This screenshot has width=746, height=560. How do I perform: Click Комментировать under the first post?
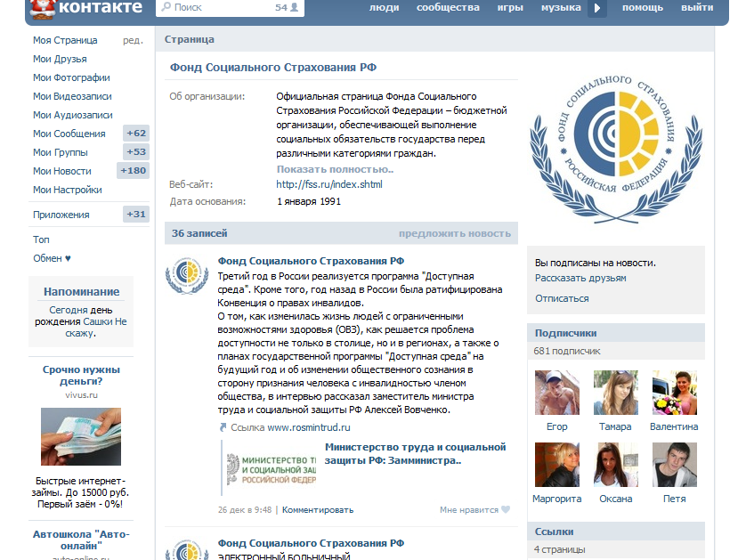tap(318, 509)
